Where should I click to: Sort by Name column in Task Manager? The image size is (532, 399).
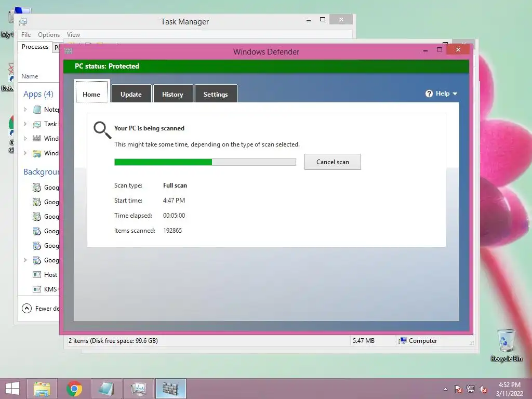coord(30,76)
